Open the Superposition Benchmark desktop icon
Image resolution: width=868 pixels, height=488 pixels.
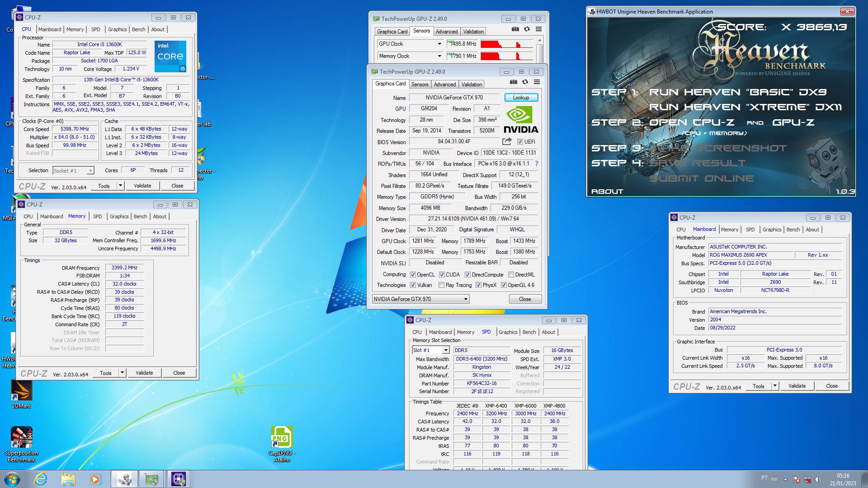point(21,444)
